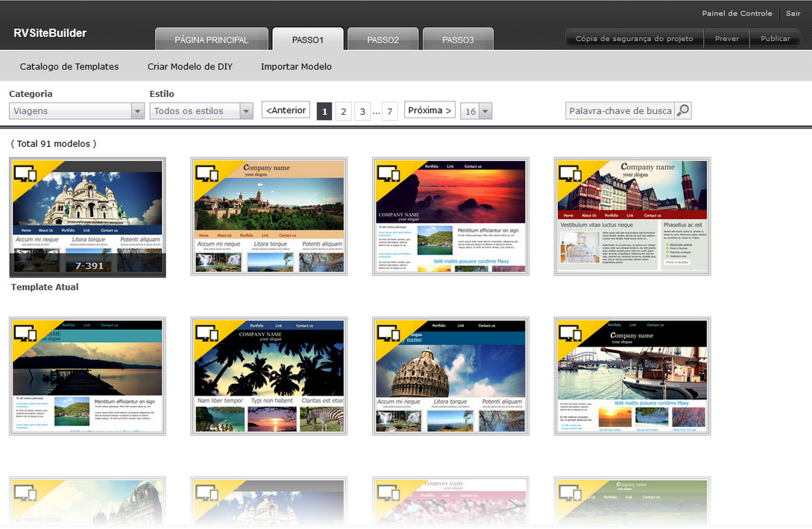The image size is (812, 529).
Task: Open Criar Modelo de DIY
Action: [x=189, y=66]
